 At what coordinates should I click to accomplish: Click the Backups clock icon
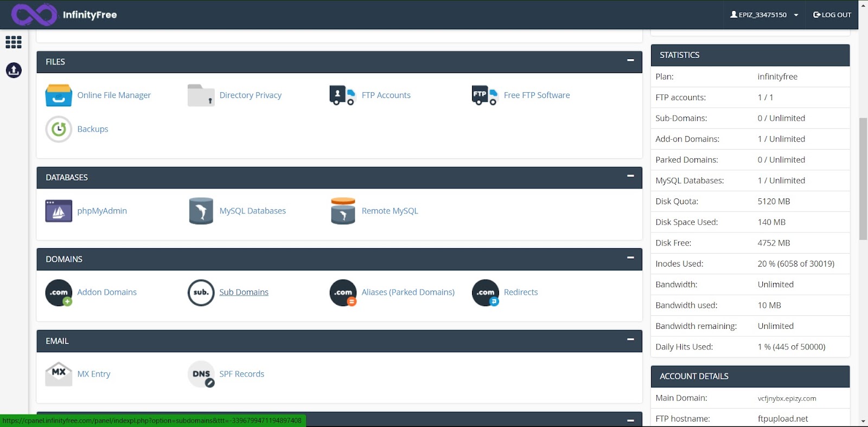coord(59,130)
